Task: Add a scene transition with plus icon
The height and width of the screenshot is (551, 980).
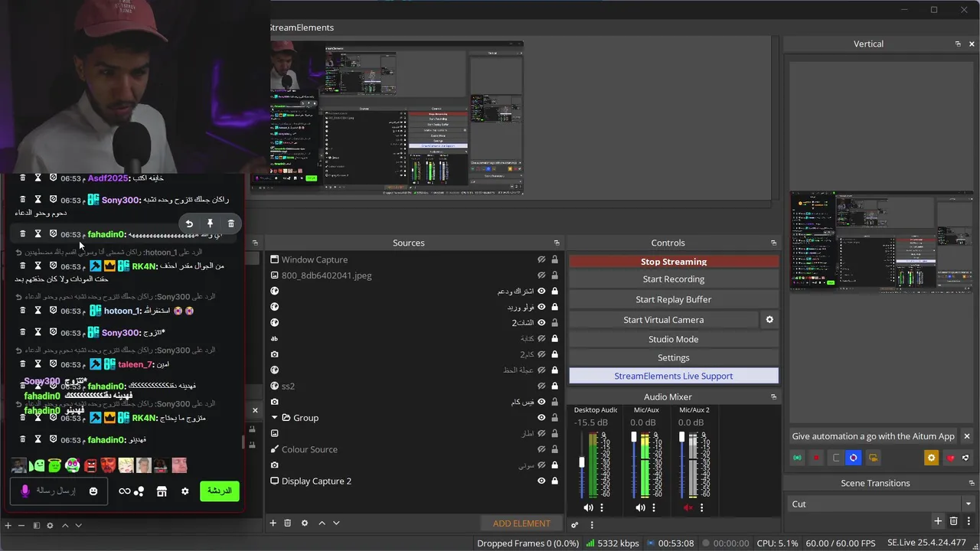Action: (938, 520)
